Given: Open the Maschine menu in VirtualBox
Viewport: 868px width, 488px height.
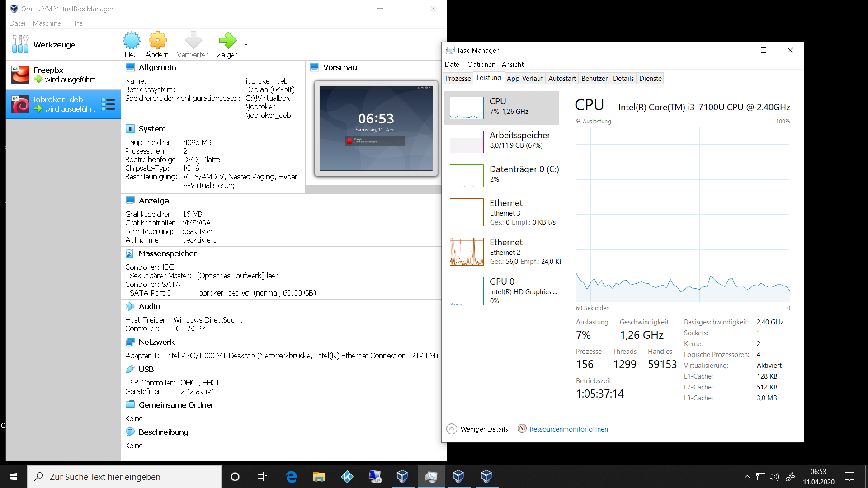Looking at the screenshot, I should tap(47, 23).
